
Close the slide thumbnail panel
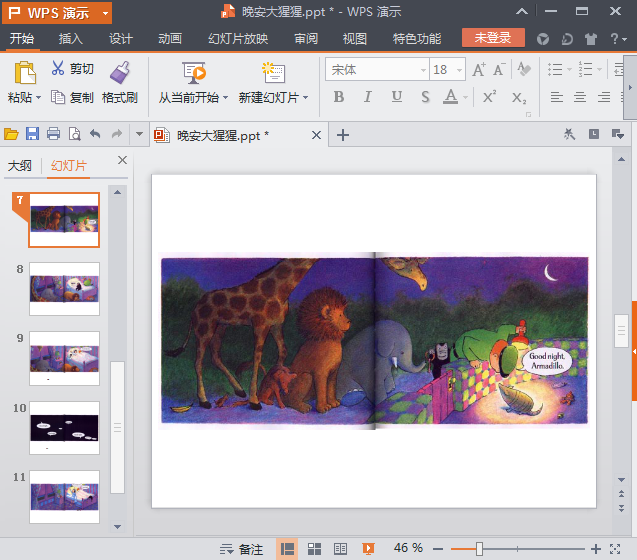(122, 160)
